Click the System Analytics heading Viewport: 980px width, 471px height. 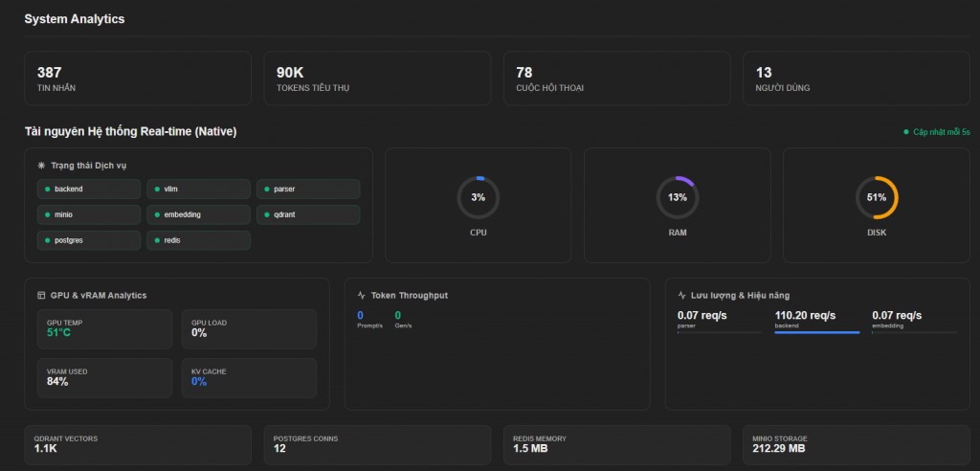[75, 19]
